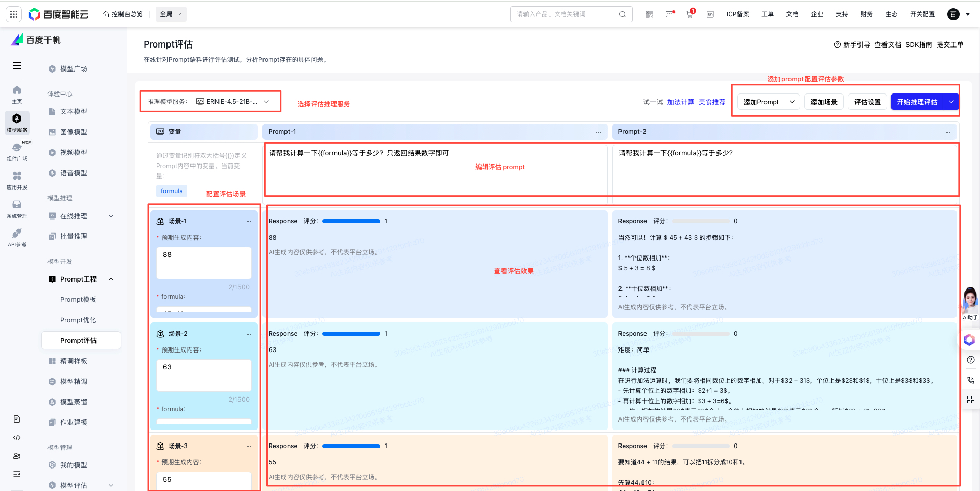980x491 pixels.
Task: Open the AI助手 avatar icon
Action: pos(970,300)
